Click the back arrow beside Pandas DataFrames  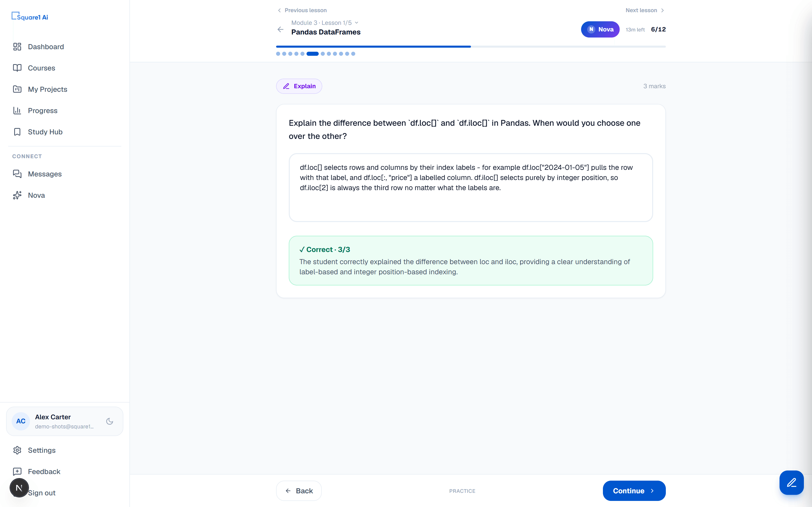(280, 29)
